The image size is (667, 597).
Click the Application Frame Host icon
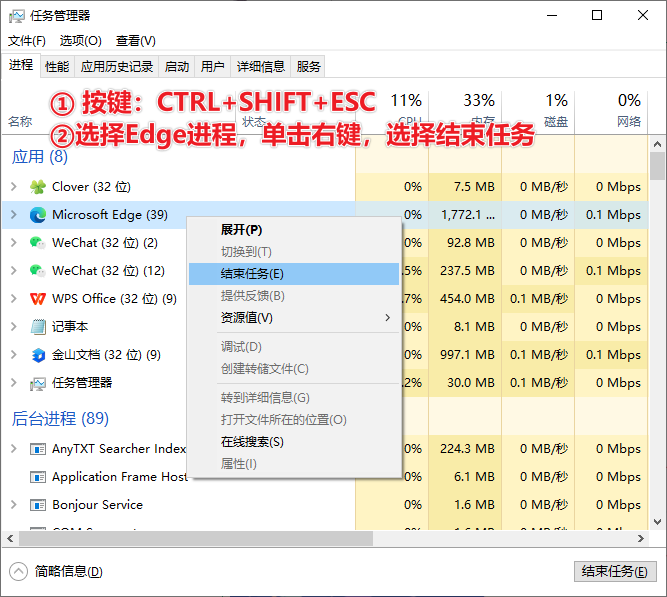click(38, 477)
